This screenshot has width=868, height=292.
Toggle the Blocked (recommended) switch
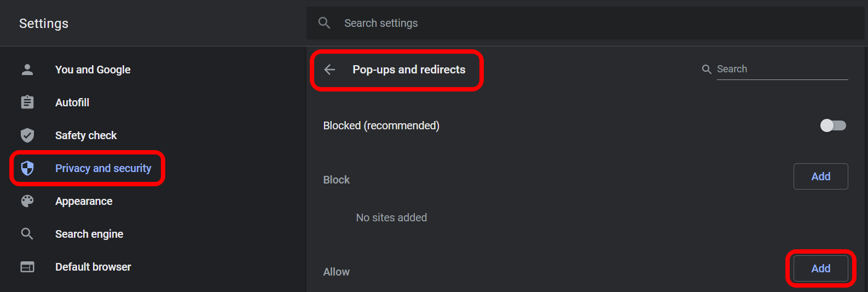(833, 125)
